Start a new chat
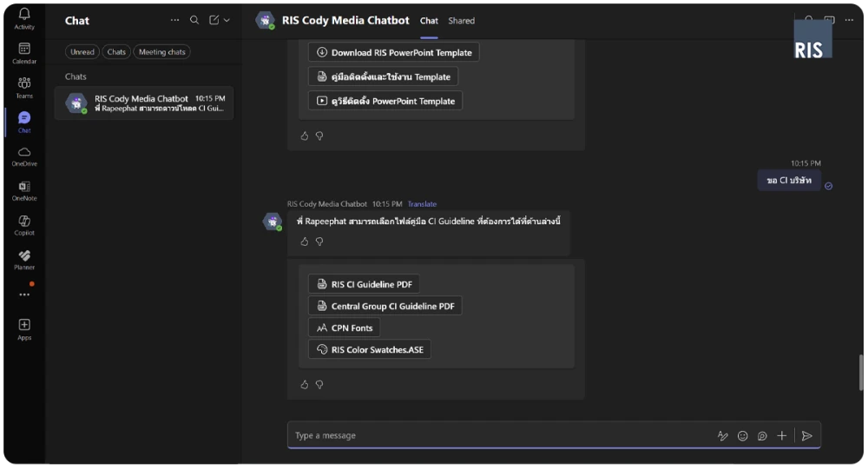 tap(214, 20)
